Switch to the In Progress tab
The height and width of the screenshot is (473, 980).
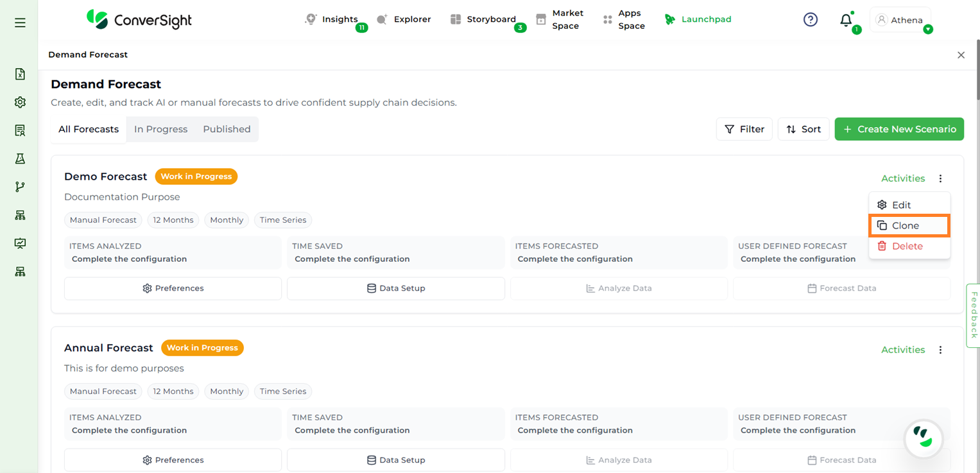click(160, 129)
